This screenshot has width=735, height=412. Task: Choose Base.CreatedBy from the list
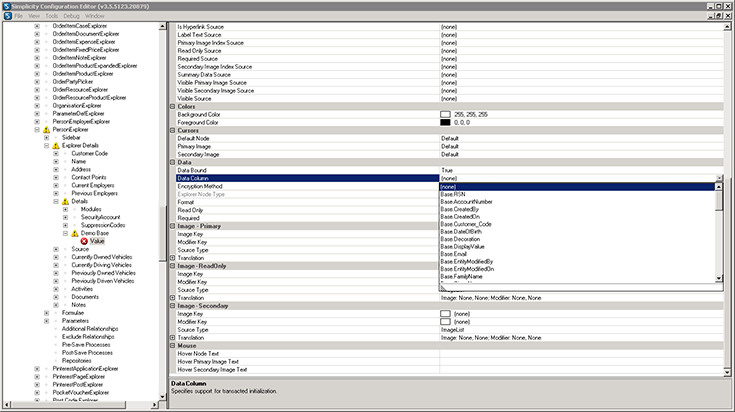point(577,209)
